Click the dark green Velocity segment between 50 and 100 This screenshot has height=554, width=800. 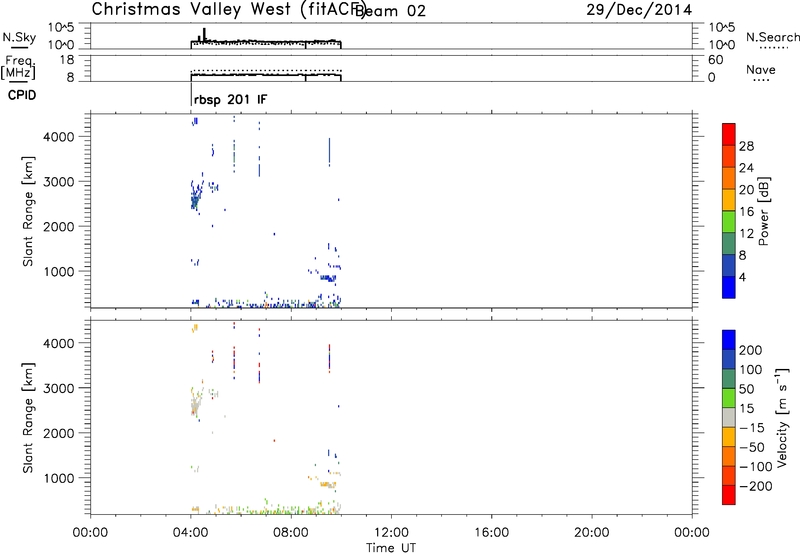pyautogui.click(x=729, y=379)
